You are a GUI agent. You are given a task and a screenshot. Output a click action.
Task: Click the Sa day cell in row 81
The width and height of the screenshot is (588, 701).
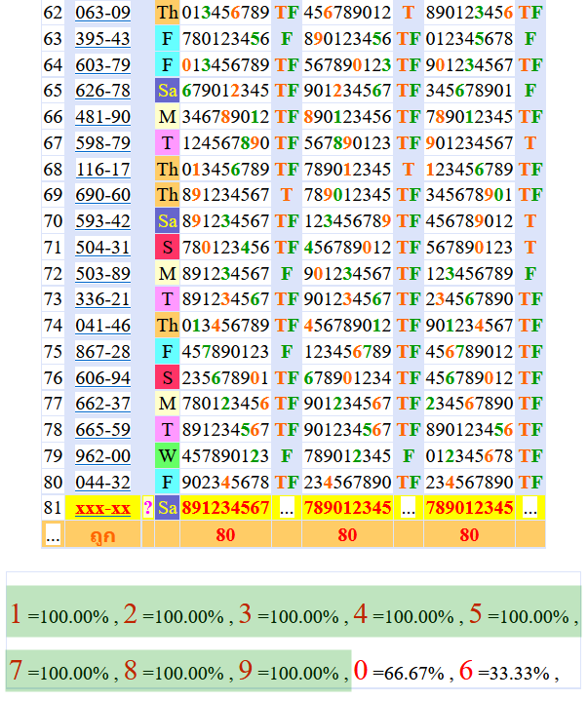tap(167, 508)
